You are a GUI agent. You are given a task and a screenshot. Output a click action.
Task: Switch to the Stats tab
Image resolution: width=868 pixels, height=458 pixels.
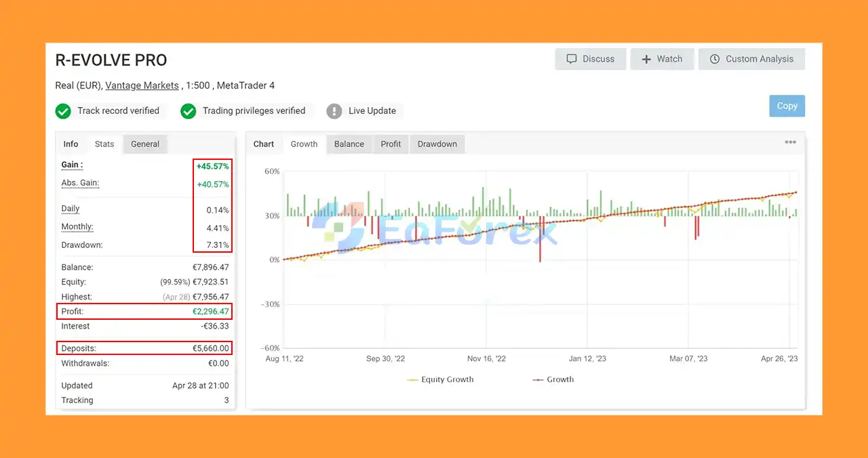coord(104,144)
